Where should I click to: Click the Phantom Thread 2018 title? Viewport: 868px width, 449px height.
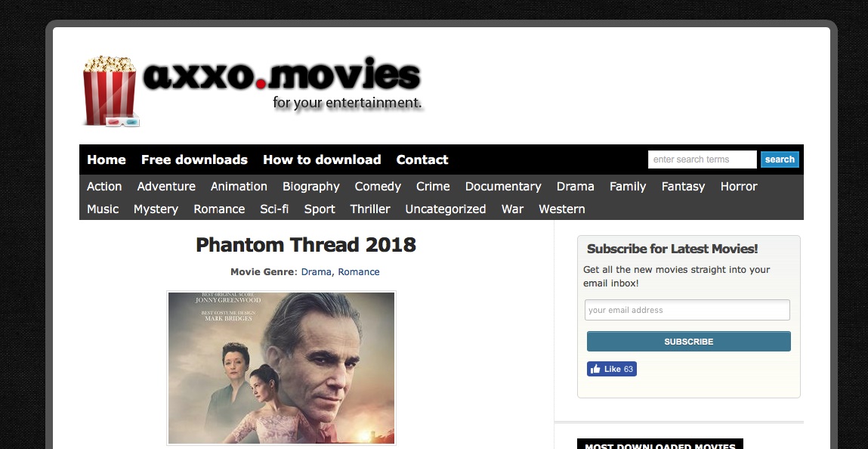[x=306, y=245]
